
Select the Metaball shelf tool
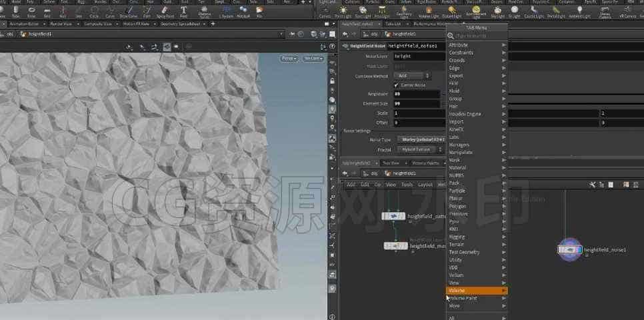pos(243,11)
